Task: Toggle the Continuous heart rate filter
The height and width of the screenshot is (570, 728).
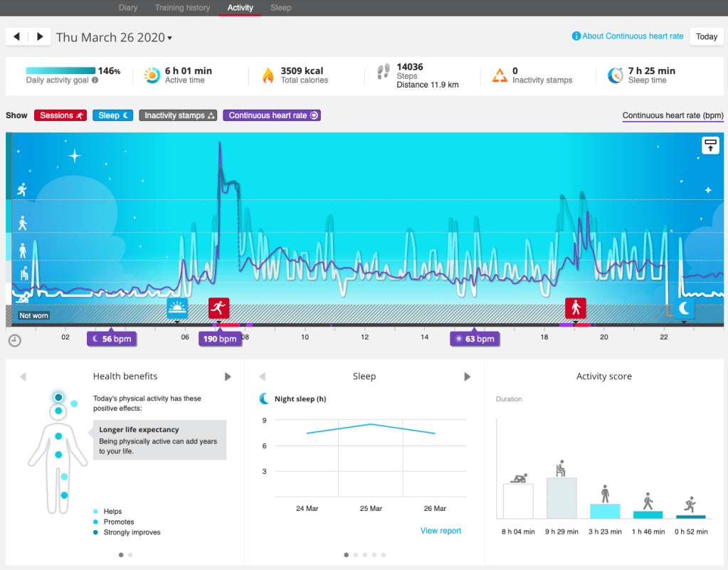Action: (272, 115)
